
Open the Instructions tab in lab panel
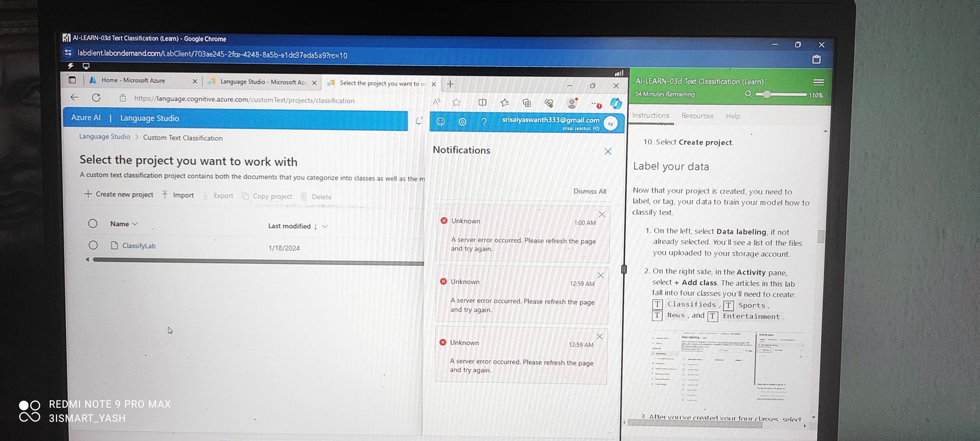pyautogui.click(x=651, y=115)
